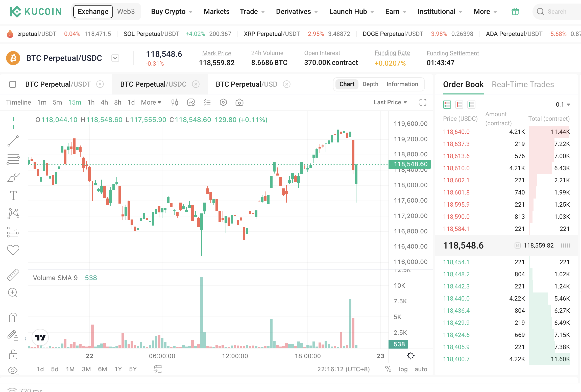The image size is (581, 392).
Task: Open the candlestick chart type selector
Action: pyautogui.click(x=175, y=102)
